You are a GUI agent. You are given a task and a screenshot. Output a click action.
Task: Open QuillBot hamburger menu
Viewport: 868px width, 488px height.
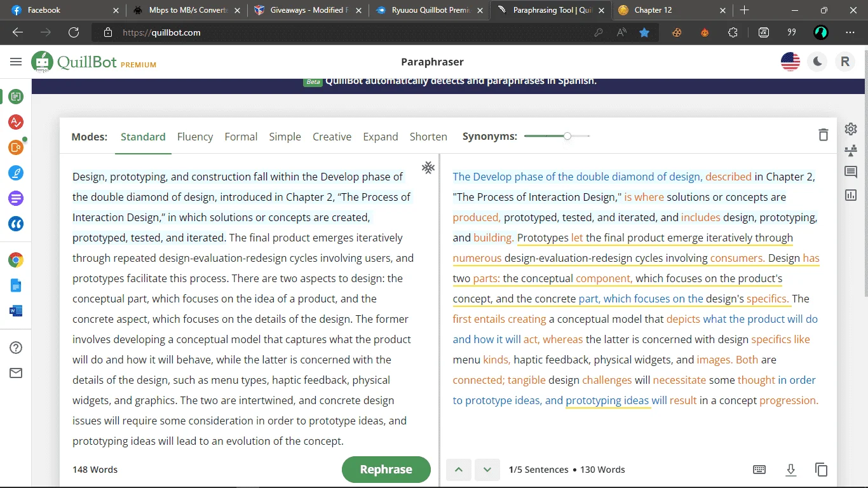tap(16, 62)
